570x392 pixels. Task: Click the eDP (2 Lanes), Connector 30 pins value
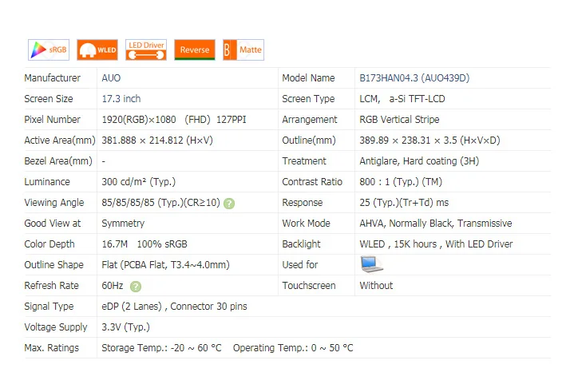point(175,307)
